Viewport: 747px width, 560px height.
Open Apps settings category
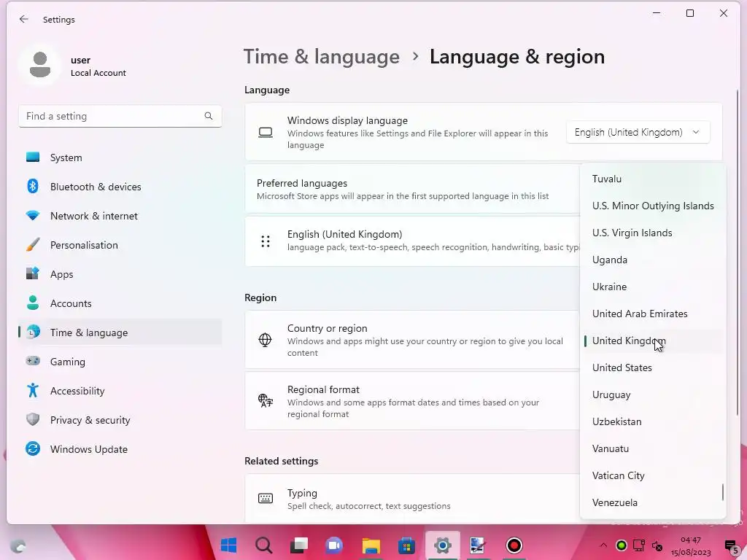120,274
